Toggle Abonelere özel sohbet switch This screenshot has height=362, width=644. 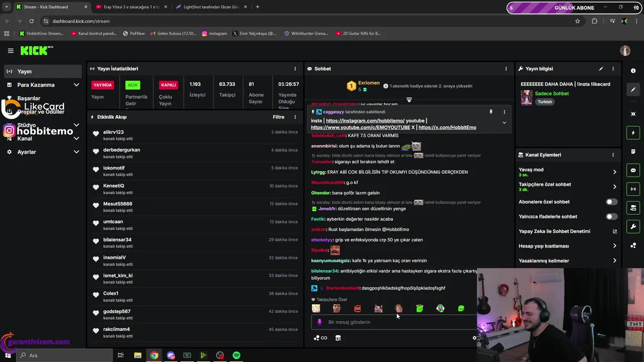click(x=611, y=202)
